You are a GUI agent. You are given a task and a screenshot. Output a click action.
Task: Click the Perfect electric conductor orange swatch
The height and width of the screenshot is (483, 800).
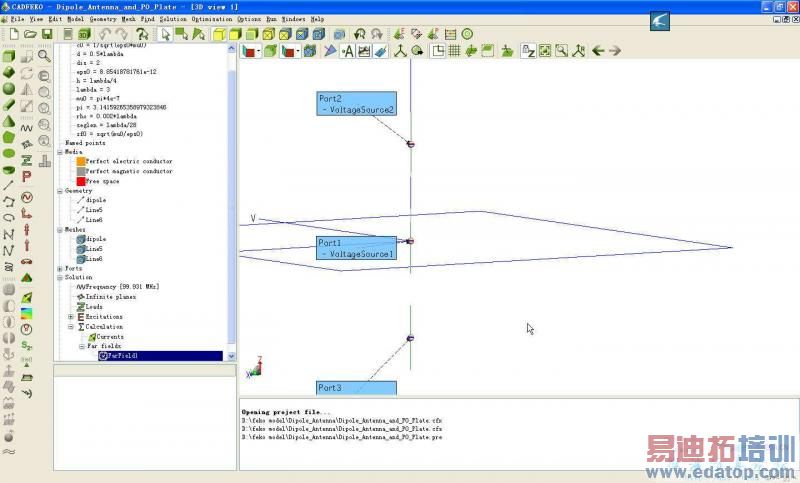coord(81,161)
